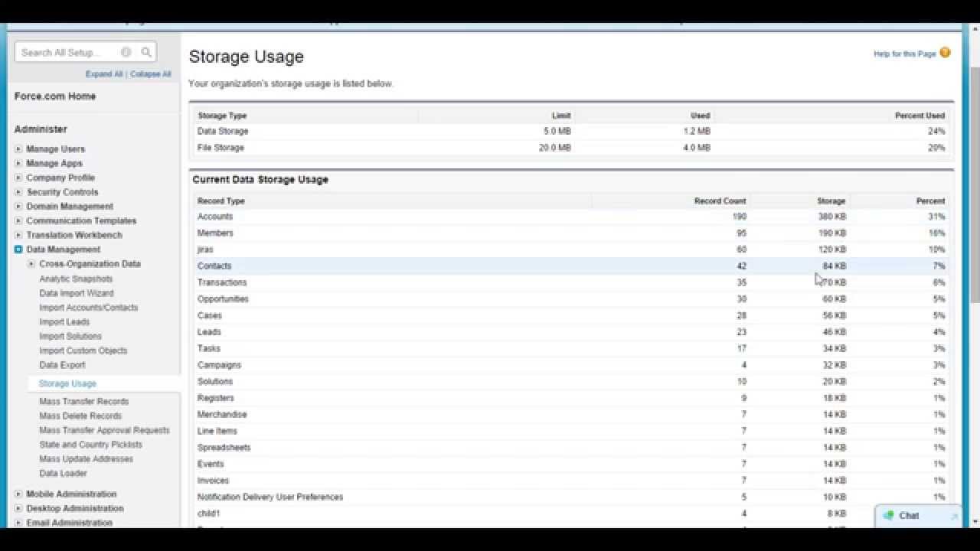
Task: Click the Record Count column header
Action: click(720, 201)
